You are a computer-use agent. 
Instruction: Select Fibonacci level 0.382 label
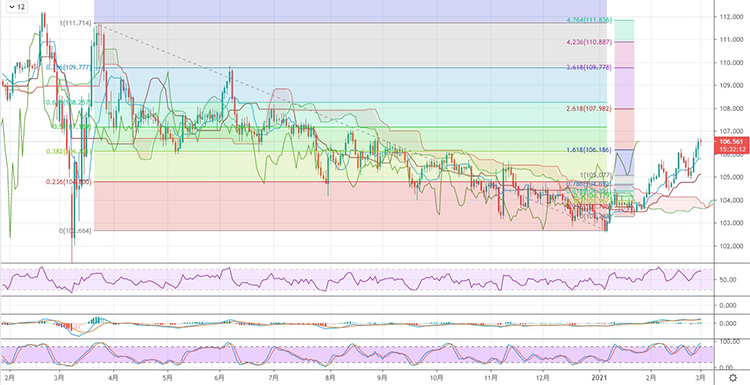69,152
